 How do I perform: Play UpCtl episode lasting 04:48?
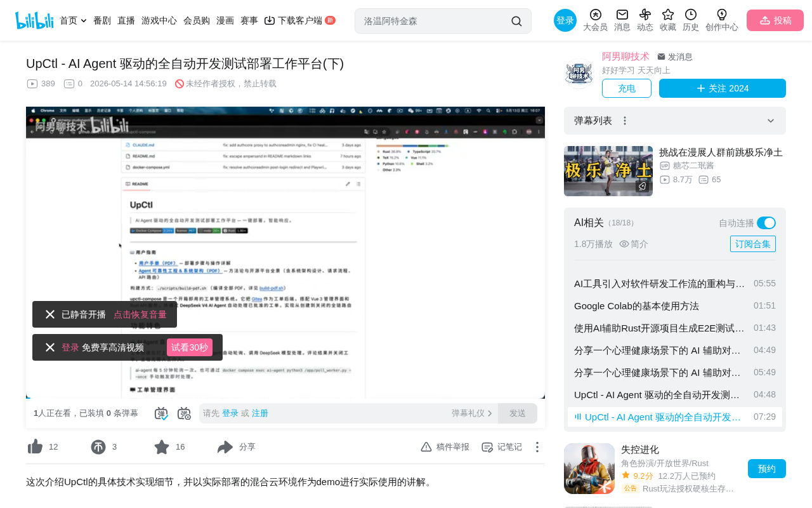[x=675, y=394]
